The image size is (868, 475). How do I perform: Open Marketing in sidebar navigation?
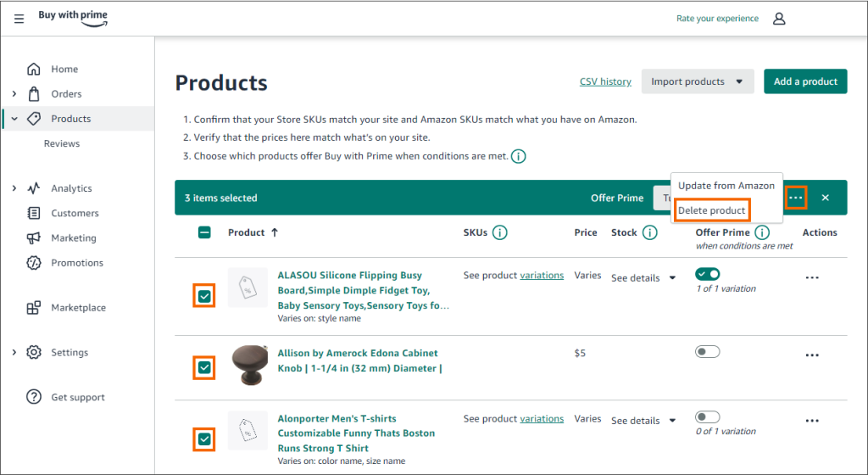(74, 238)
